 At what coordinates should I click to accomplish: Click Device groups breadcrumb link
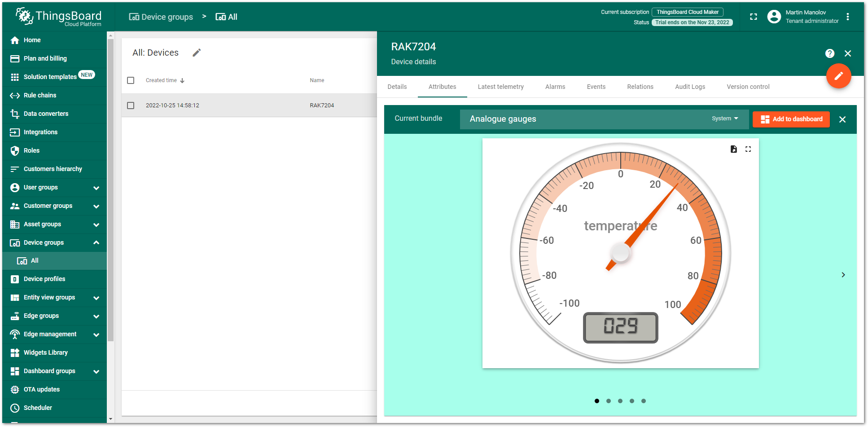[x=161, y=17]
